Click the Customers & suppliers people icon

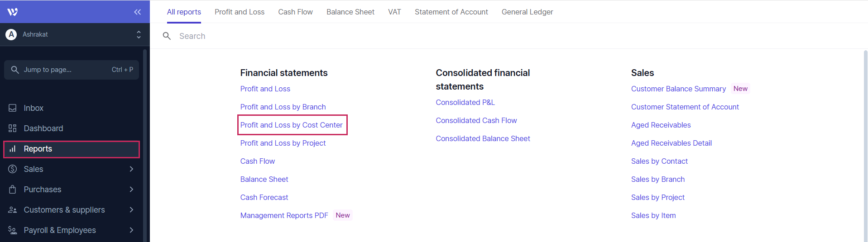pyautogui.click(x=13, y=210)
